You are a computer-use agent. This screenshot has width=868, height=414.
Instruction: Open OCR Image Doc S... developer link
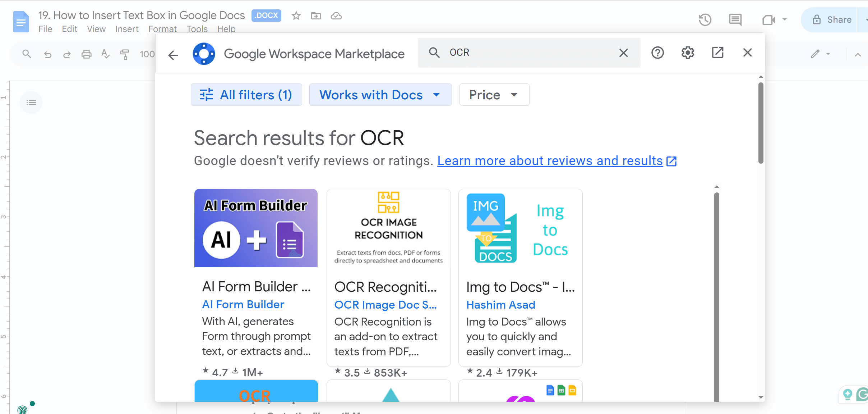(385, 305)
